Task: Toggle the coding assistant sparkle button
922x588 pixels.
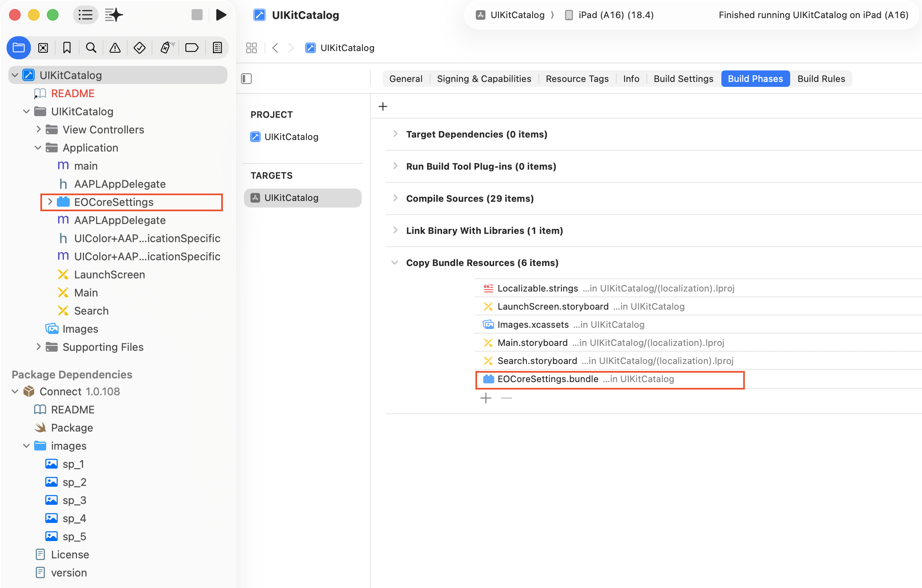Action: pyautogui.click(x=114, y=15)
